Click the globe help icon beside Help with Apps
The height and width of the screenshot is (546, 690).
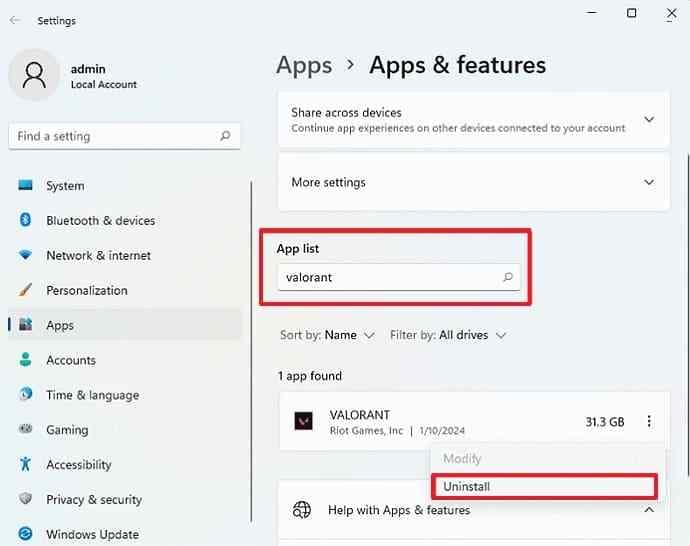tap(302, 510)
